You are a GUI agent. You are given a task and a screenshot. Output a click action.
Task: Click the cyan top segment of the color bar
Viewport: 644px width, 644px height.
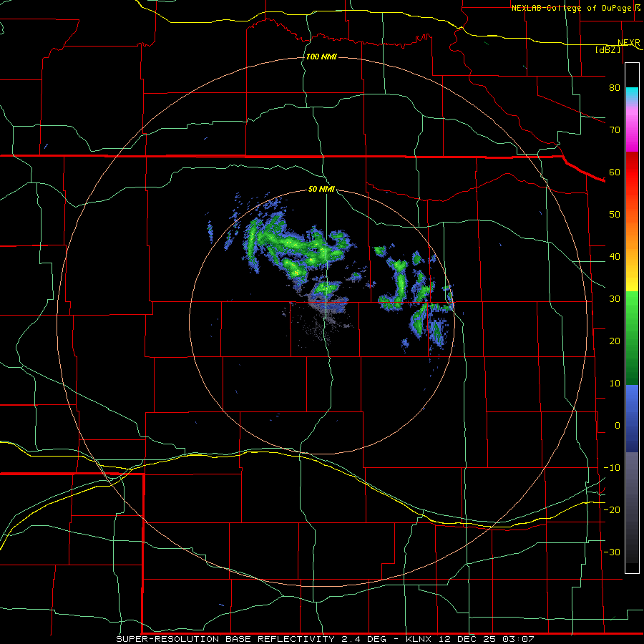point(632,94)
